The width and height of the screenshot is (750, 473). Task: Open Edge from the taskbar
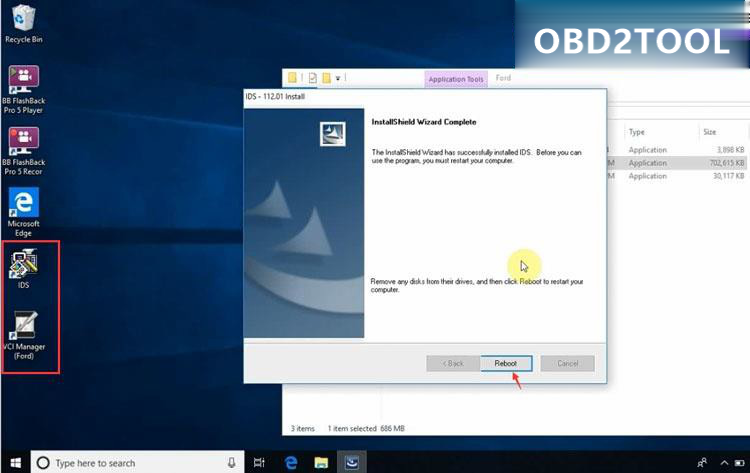coord(290,462)
